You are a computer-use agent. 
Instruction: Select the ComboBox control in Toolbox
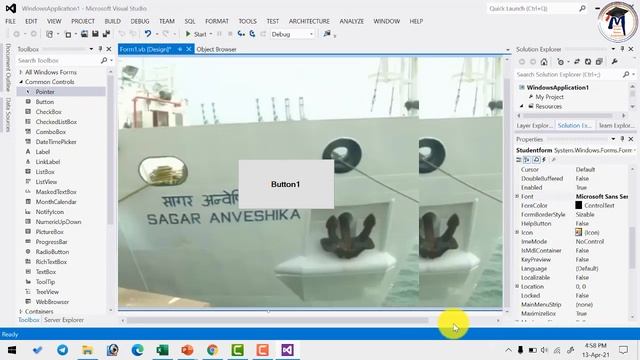pos(51,132)
